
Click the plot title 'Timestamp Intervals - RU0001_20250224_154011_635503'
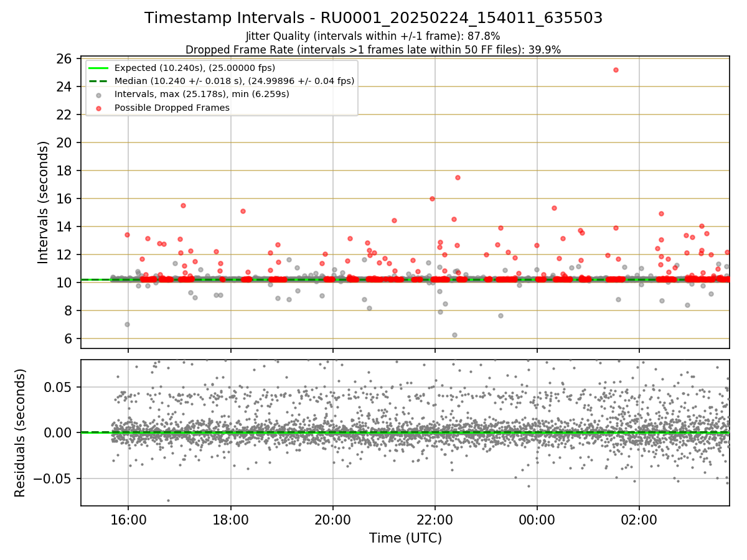[x=374, y=18]
